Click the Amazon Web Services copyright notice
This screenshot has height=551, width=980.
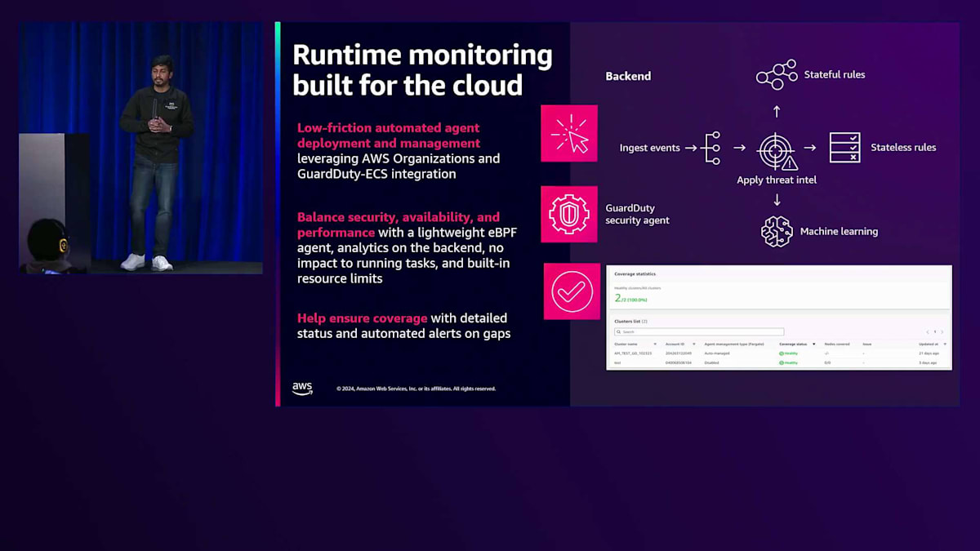click(x=416, y=389)
